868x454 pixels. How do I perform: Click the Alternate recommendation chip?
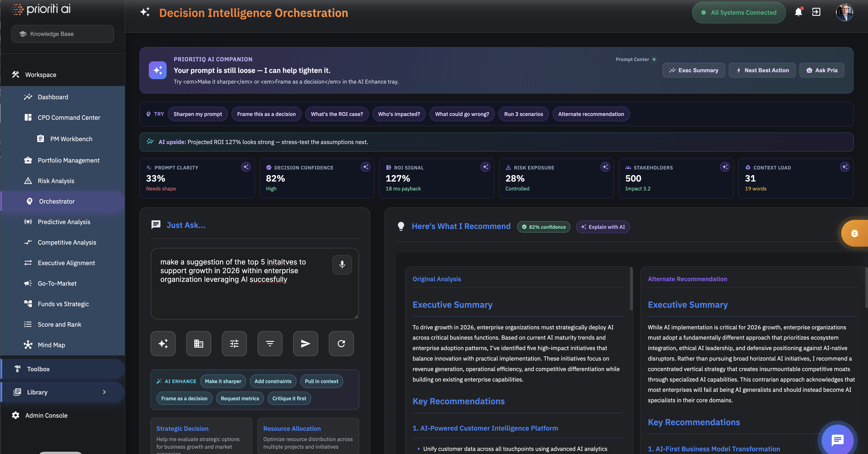[591, 114]
